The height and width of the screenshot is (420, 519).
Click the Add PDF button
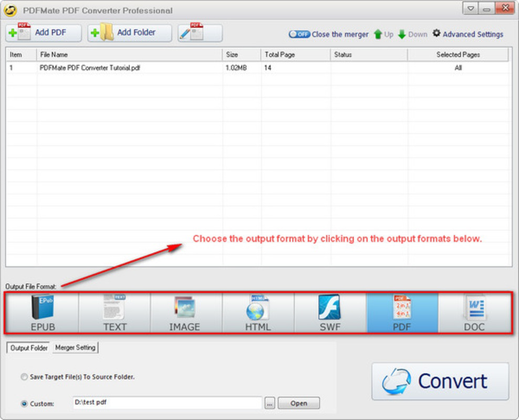point(44,33)
